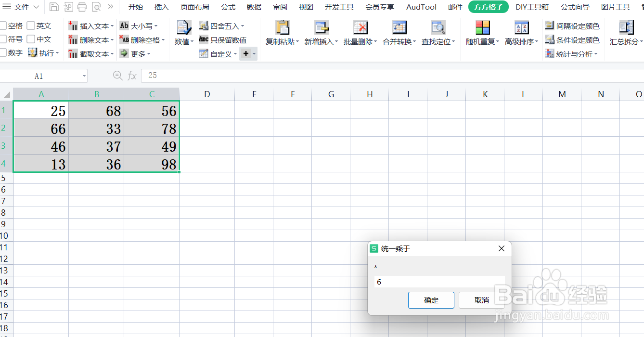Viewport: 644px width, 337px height.
Task: Click the 删除空格 icon
Action: tap(124, 39)
